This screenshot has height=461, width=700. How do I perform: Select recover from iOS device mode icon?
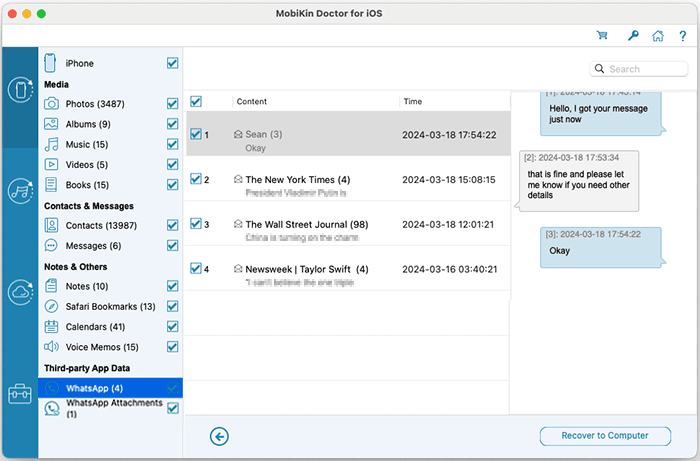(20, 90)
